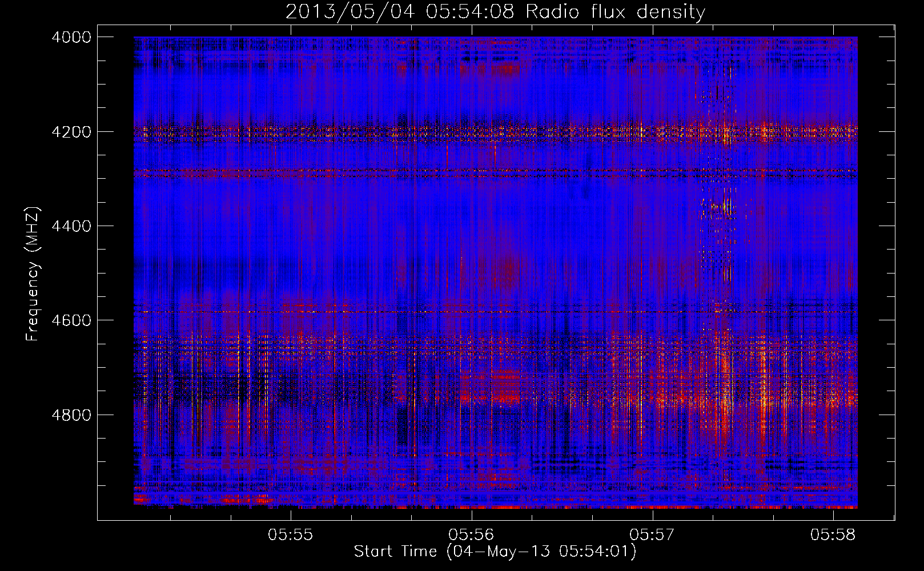924x571 pixels.
Task: Click the 05:58 time axis label
Action: tap(833, 535)
